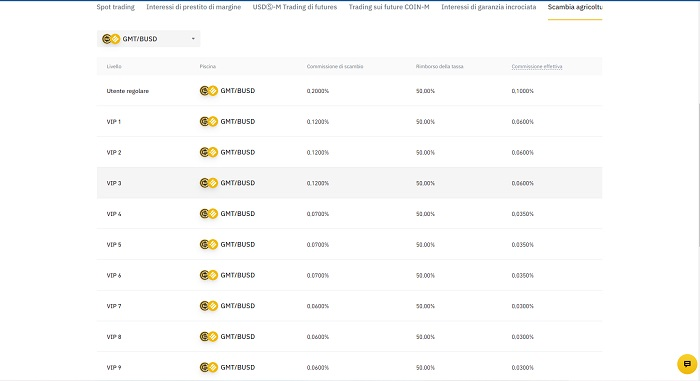The height and width of the screenshot is (381, 700).
Task: Click the Commissione effettiva column header
Action: coord(537,67)
